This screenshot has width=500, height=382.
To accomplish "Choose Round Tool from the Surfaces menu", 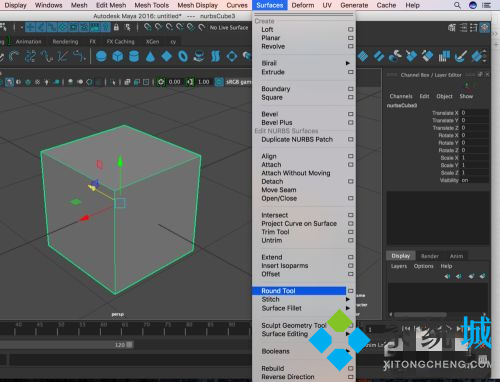I will [278, 291].
